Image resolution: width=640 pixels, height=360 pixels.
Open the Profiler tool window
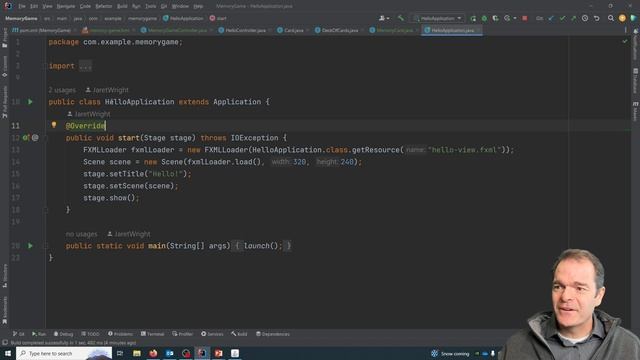(x=182, y=334)
